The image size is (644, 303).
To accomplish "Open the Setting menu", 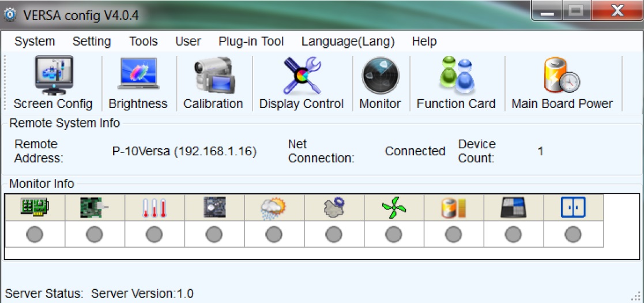I will pyautogui.click(x=92, y=42).
